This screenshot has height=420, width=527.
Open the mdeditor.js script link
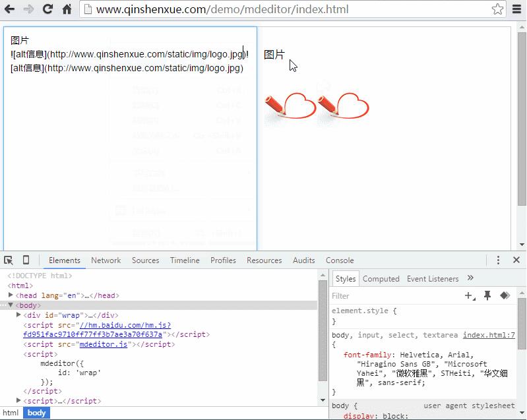(103, 344)
